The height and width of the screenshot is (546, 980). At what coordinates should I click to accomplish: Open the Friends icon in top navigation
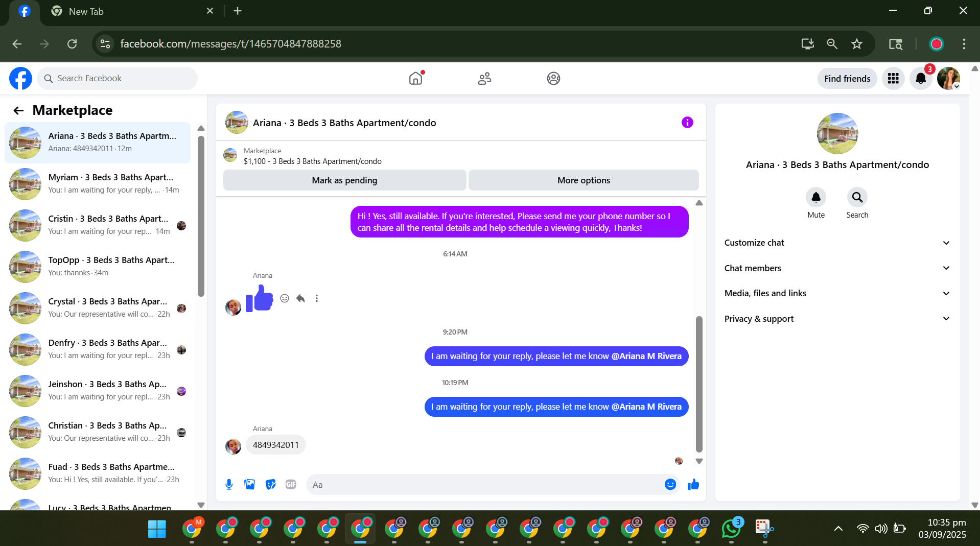click(484, 78)
